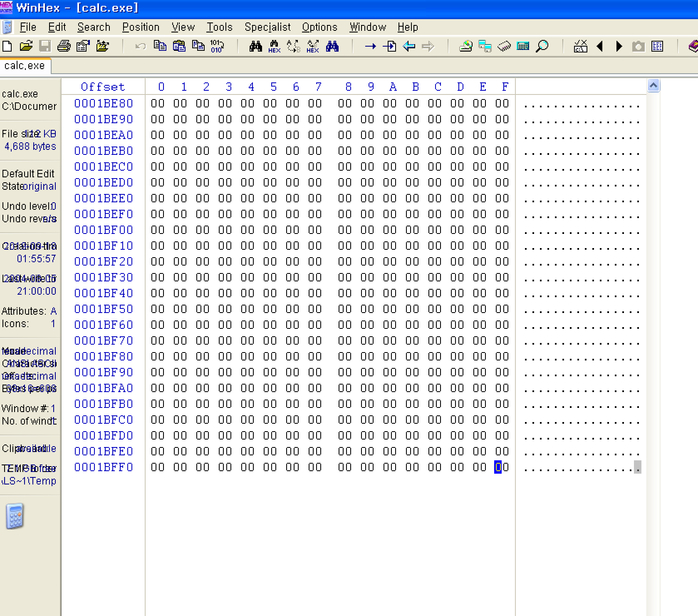Click the camera snapshot icon
698x616 pixels.
pos(638,46)
